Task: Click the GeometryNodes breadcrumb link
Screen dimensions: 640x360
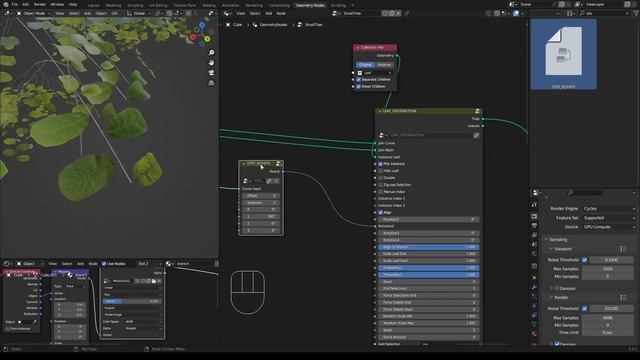Action: [273, 25]
